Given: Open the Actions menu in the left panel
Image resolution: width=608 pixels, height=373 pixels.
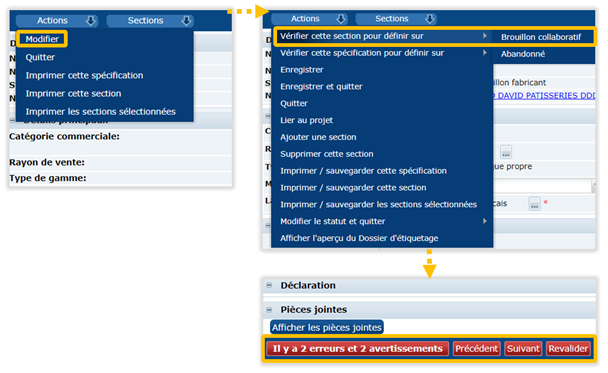Looking at the screenshot, I should 57,21.
